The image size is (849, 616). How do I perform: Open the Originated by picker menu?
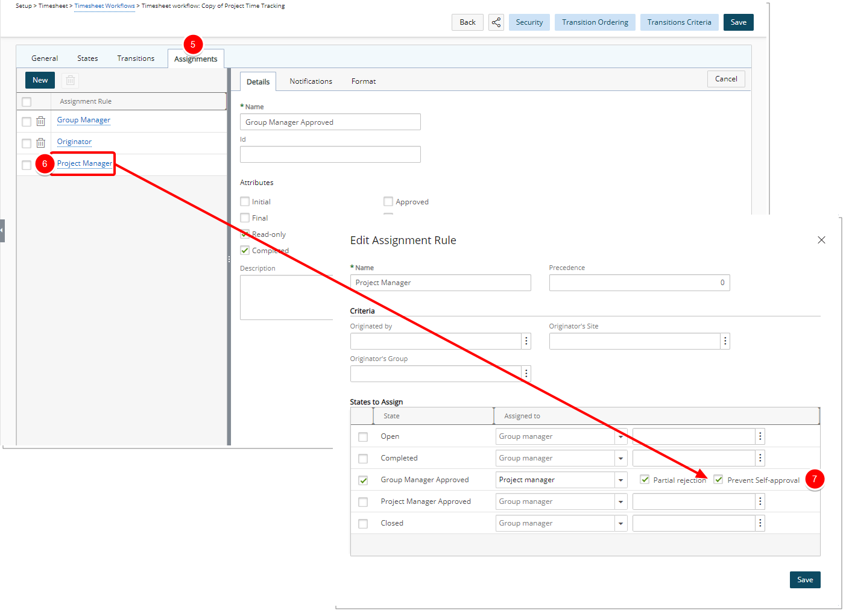click(526, 341)
